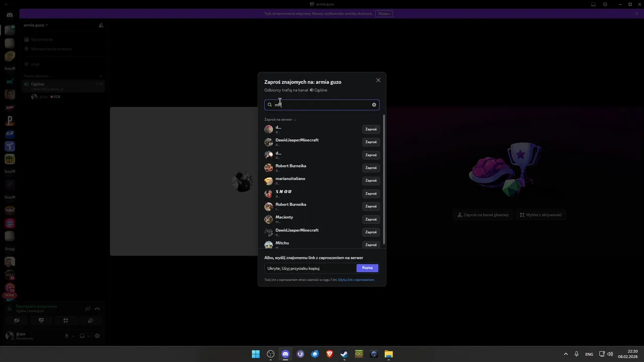Open the Discord help icon in the title bar
Image resolution: width=644 pixels, height=362 pixels.
(605, 4)
